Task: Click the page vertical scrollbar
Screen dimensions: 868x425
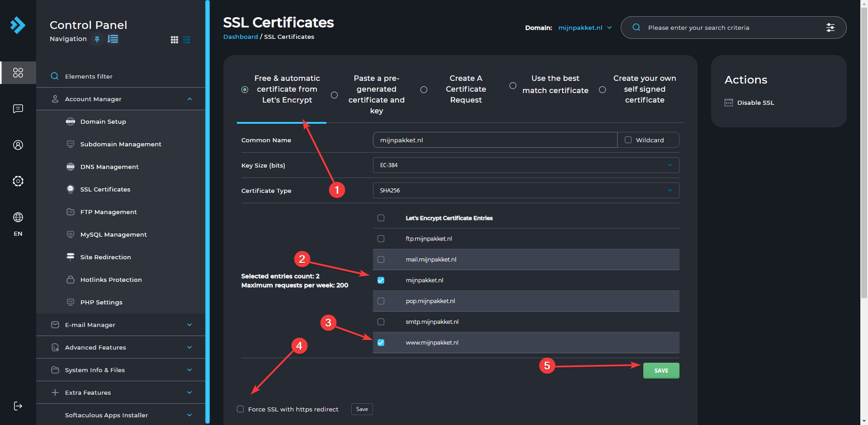Action: coord(864,153)
